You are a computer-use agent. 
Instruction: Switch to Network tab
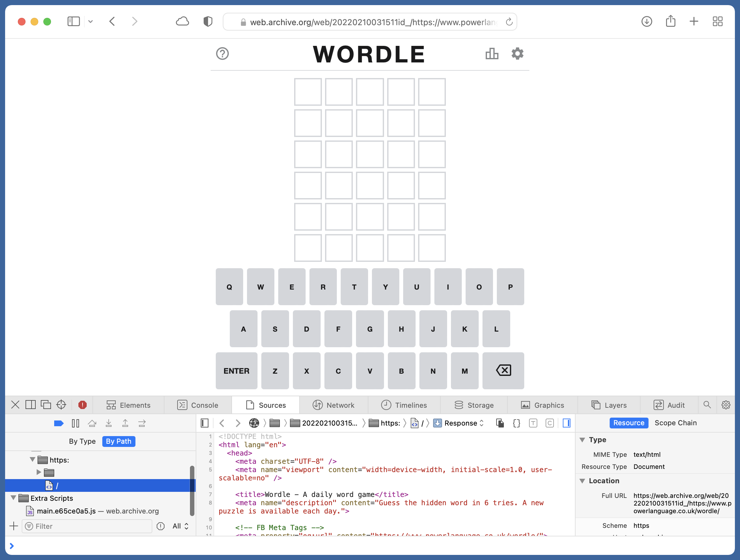click(x=334, y=405)
